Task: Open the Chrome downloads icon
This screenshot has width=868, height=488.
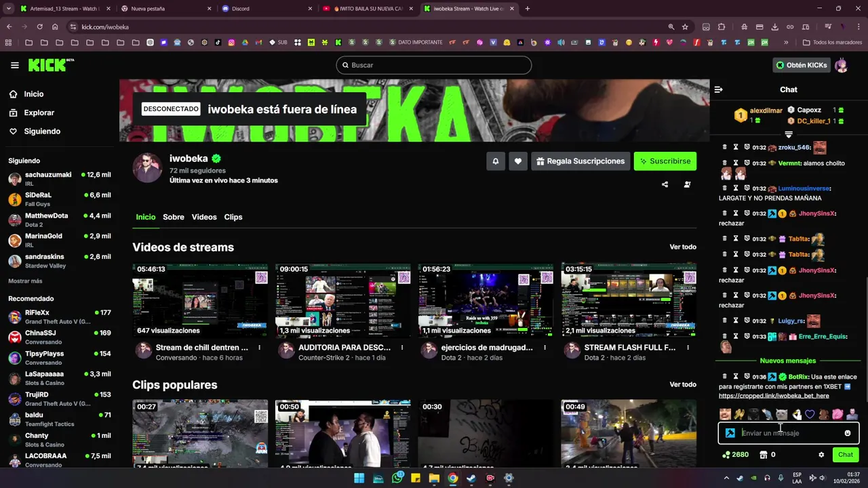Action: [775, 27]
